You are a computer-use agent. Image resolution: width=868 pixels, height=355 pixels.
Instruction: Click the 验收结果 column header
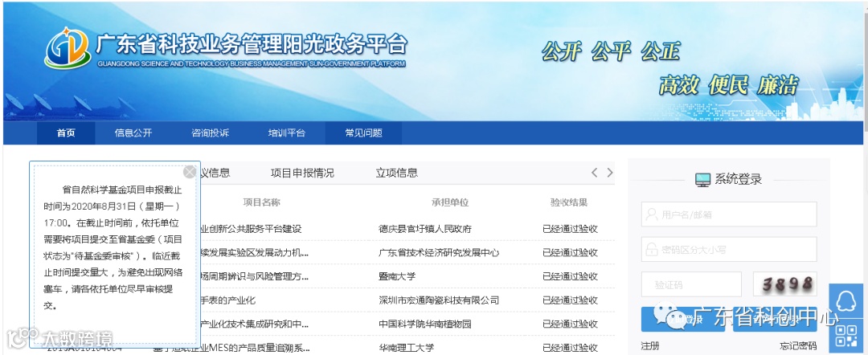coord(569,202)
